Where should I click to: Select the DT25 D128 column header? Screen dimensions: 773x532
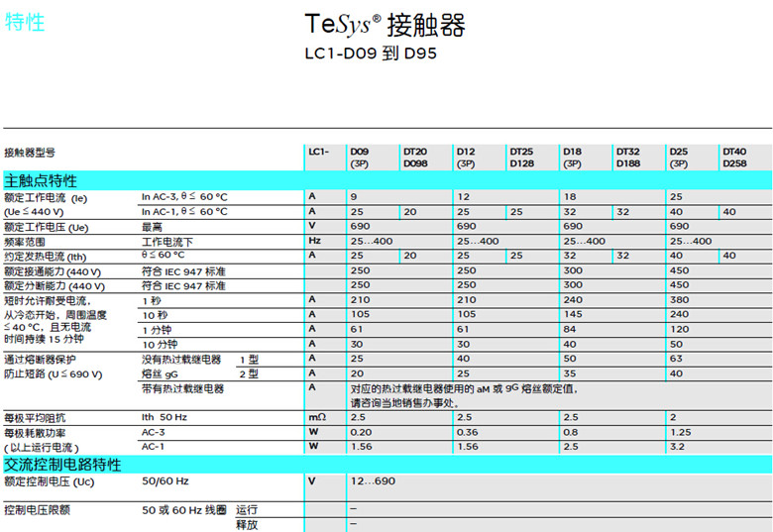(521, 157)
